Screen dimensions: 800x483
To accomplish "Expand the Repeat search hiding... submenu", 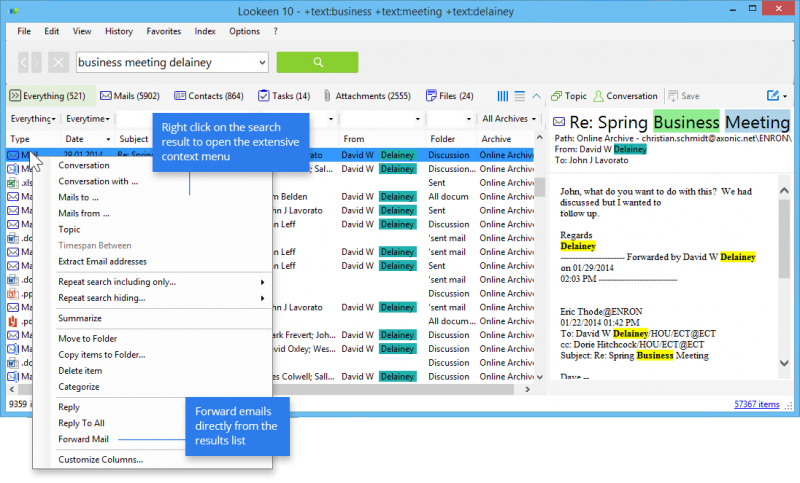I will click(162, 298).
